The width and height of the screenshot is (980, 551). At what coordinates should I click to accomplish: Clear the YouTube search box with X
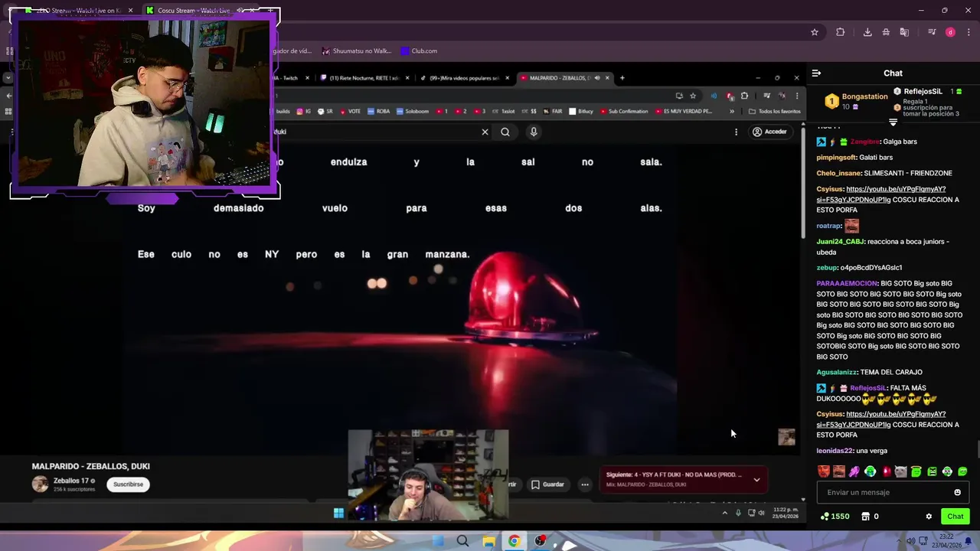pyautogui.click(x=485, y=132)
